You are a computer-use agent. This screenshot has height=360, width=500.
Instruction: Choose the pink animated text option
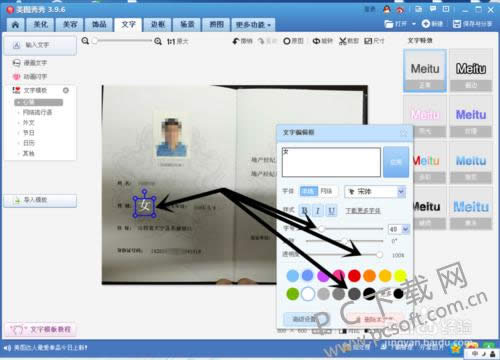pyautogui.click(x=30, y=77)
